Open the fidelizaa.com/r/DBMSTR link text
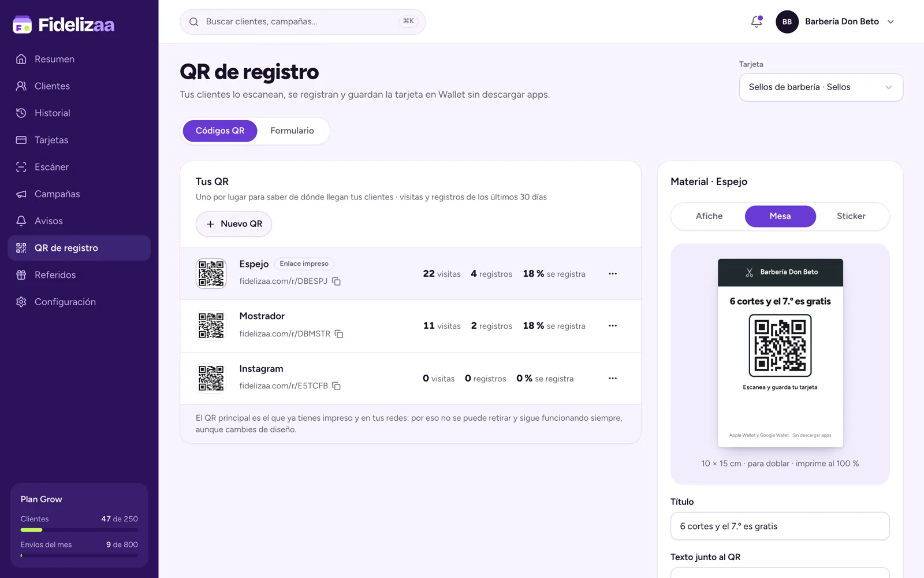This screenshot has height=578, width=924. [285, 334]
